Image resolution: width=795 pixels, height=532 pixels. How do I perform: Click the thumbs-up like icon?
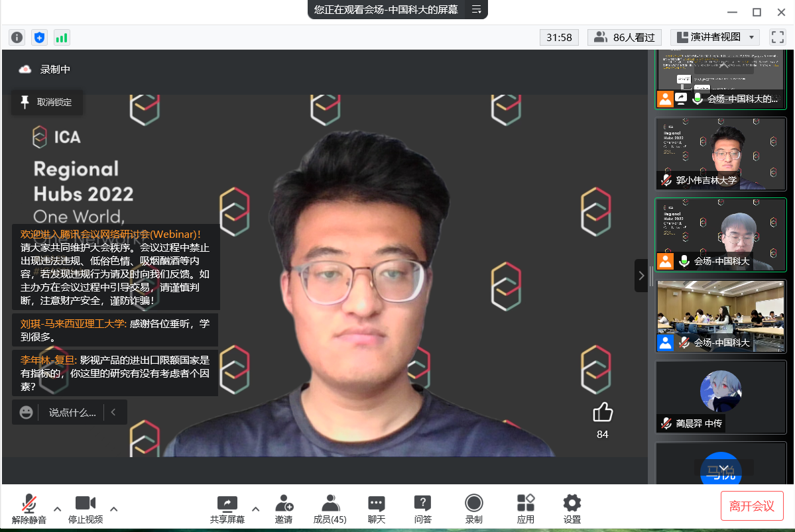pos(602,413)
